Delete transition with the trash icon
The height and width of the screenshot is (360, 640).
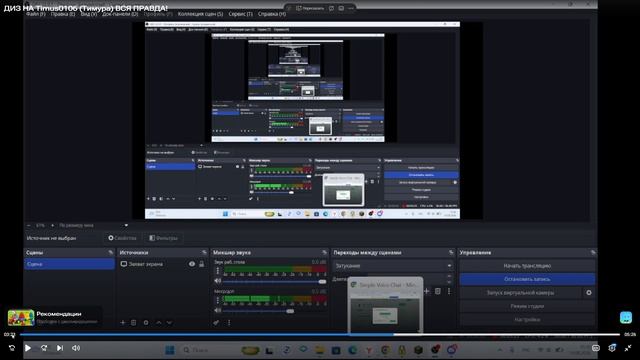(438, 291)
